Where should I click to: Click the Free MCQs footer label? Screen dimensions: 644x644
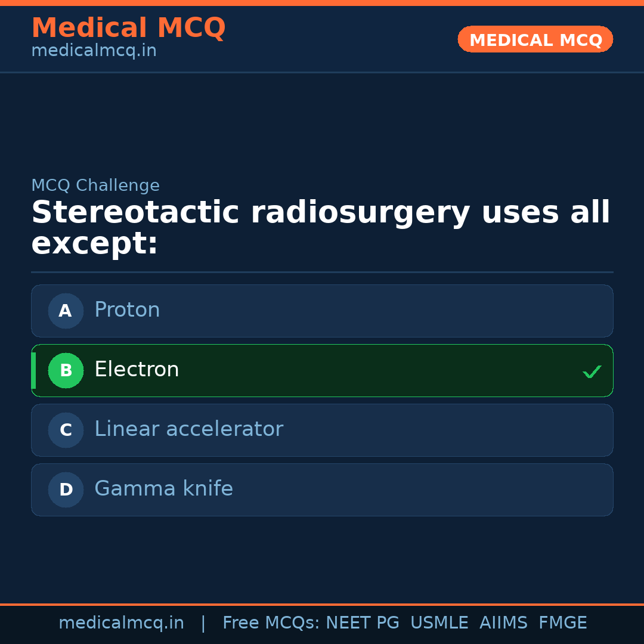pos(271,623)
